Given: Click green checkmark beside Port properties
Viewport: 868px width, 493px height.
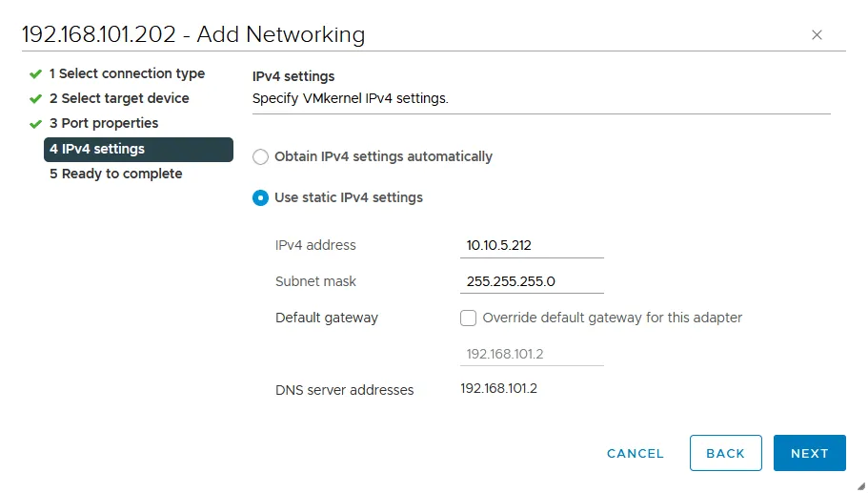Looking at the screenshot, I should click(35, 123).
